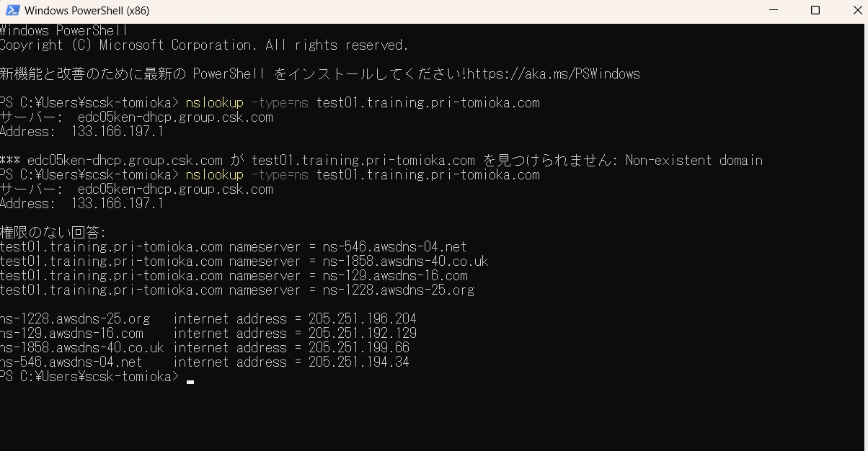Click the second nslookup command word

214,175
